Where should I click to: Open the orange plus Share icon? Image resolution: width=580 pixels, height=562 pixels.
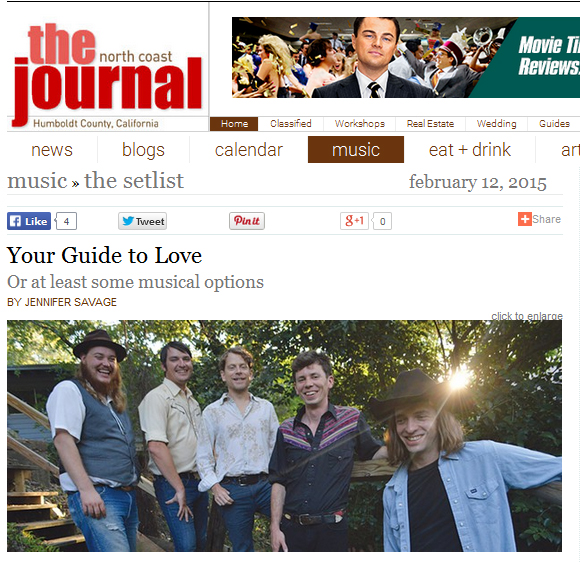(x=525, y=219)
